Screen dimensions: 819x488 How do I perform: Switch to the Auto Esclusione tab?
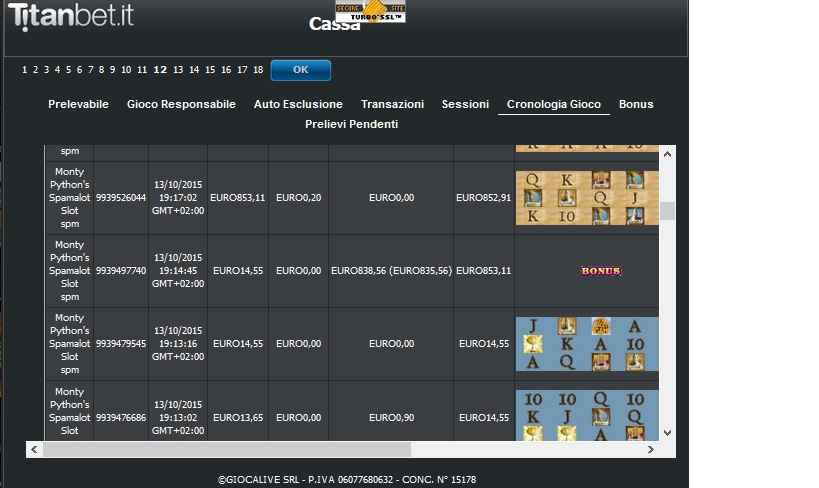298,104
